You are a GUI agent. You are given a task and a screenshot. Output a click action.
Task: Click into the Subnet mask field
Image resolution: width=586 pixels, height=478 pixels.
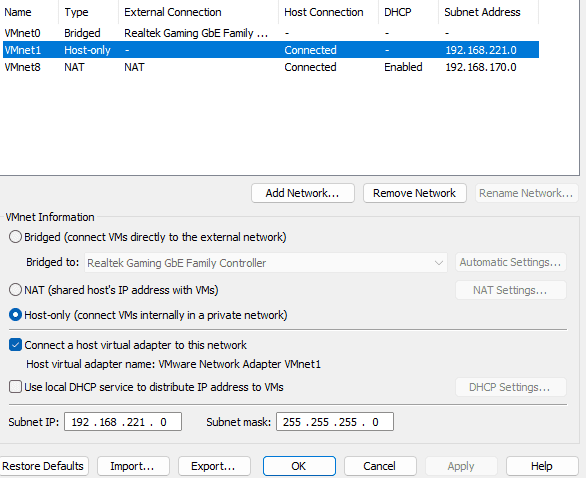(335, 422)
